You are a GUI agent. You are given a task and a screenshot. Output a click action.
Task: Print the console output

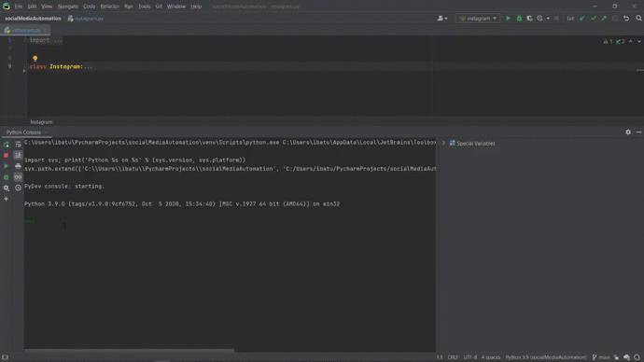pos(18,166)
